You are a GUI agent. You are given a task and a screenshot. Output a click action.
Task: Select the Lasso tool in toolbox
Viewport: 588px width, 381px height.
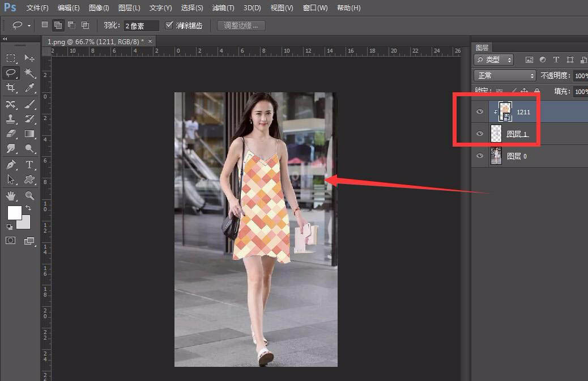[11, 72]
